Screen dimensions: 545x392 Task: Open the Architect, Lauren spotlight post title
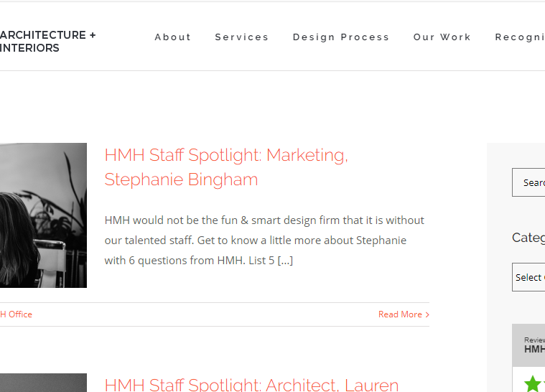(x=251, y=385)
